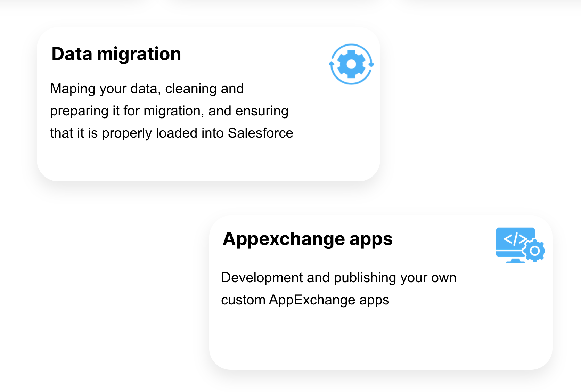
Task: Click empty space inside Data migration card bottom
Action: (208, 162)
